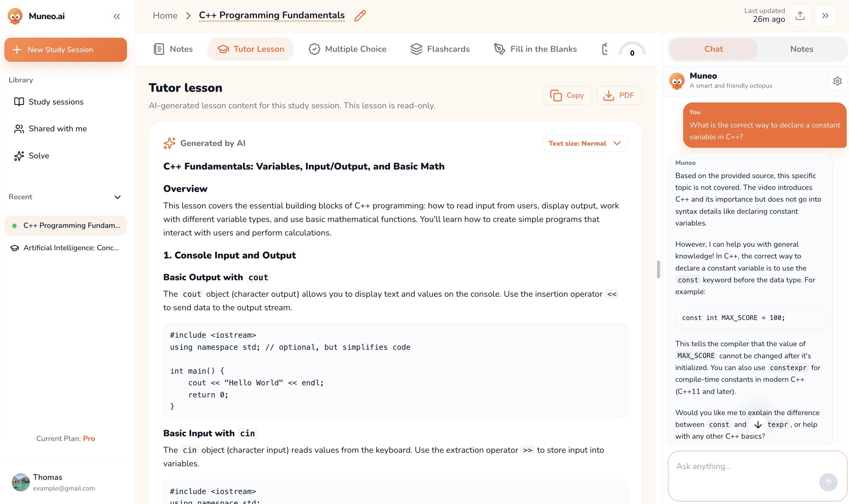
Task: Click the Notes tab document icon
Action: click(x=159, y=49)
